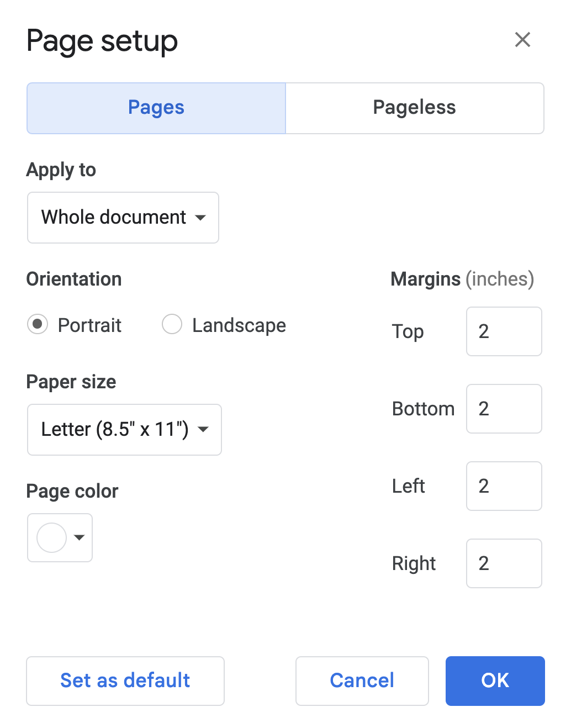Screen dimensions: 571x728
Task: Open the Letter paper size dropdown
Action: [124, 430]
